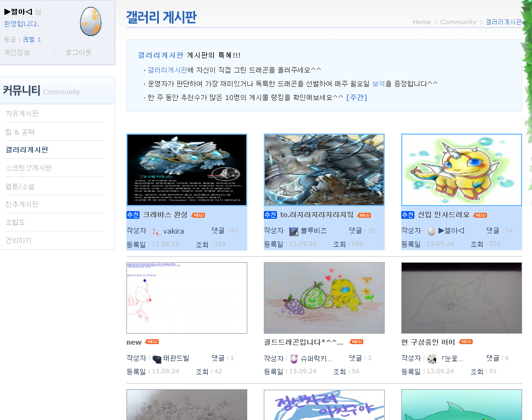This screenshot has height=420, width=532.
Task: Select 스크린샷게시판 in the sidebar menu
Action: (x=29, y=168)
